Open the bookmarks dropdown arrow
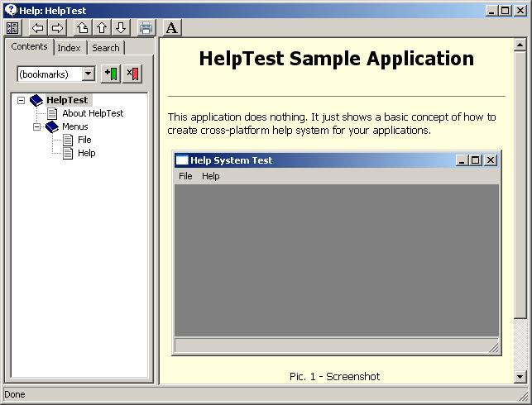The height and width of the screenshot is (405, 532). pyautogui.click(x=89, y=74)
